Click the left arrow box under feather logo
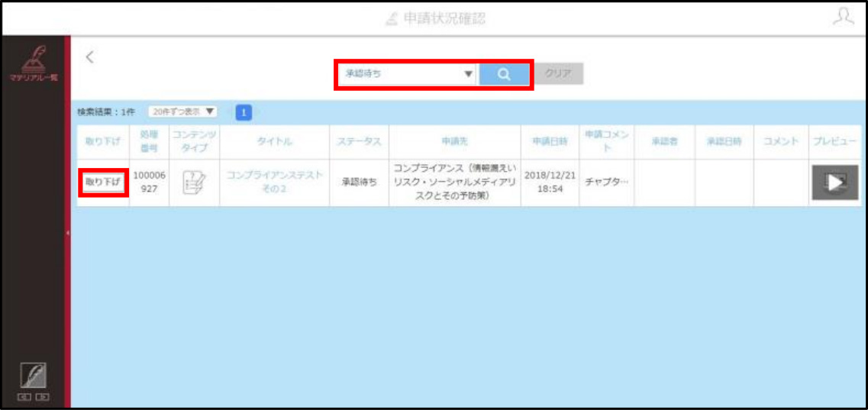Image resolution: width=868 pixels, height=410 pixels. [x=24, y=397]
